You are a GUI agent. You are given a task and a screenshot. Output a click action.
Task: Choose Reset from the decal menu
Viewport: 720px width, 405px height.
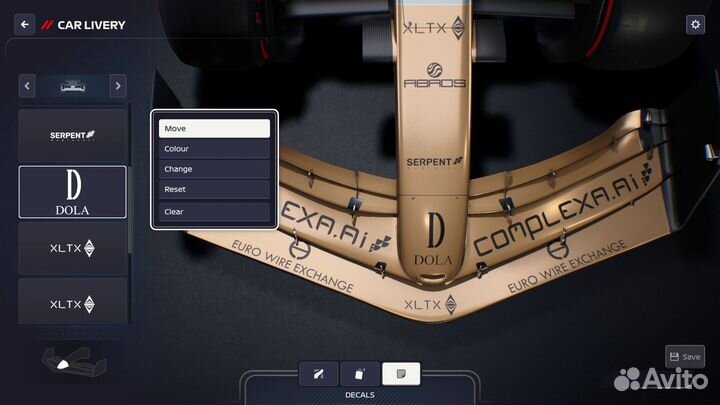click(x=214, y=189)
